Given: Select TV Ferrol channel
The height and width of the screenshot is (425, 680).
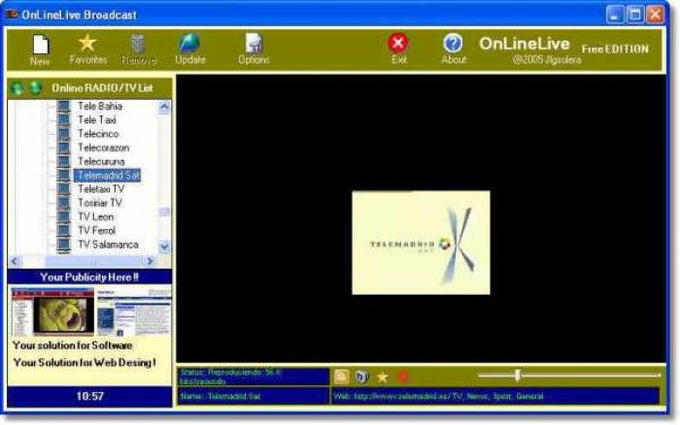Looking at the screenshot, I should pyautogui.click(x=97, y=231).
